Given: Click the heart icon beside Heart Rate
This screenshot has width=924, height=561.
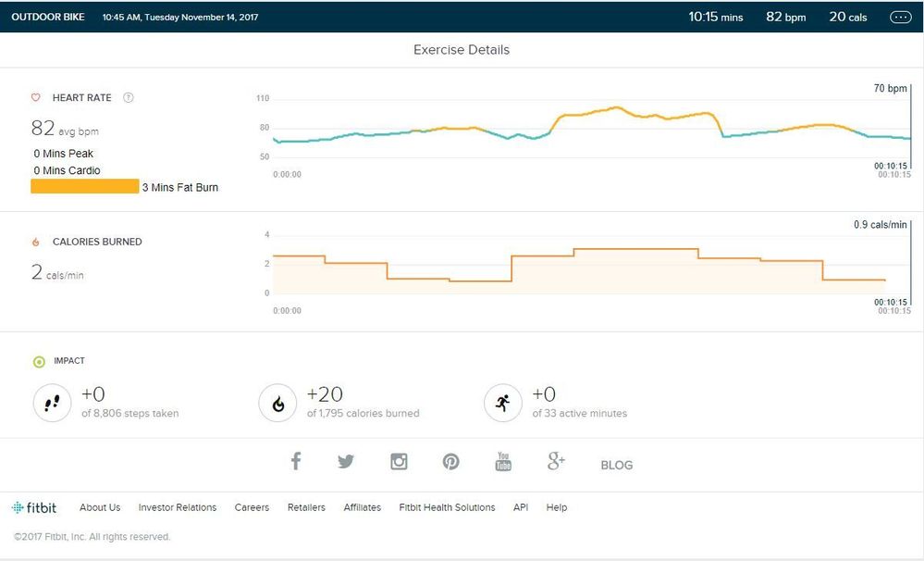Looking at the screenshot, I should pyautogui.click(x=36, y=98).
